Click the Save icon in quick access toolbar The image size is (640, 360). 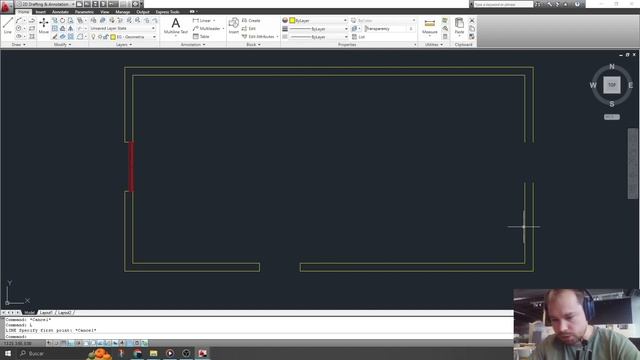click(95, 4)
